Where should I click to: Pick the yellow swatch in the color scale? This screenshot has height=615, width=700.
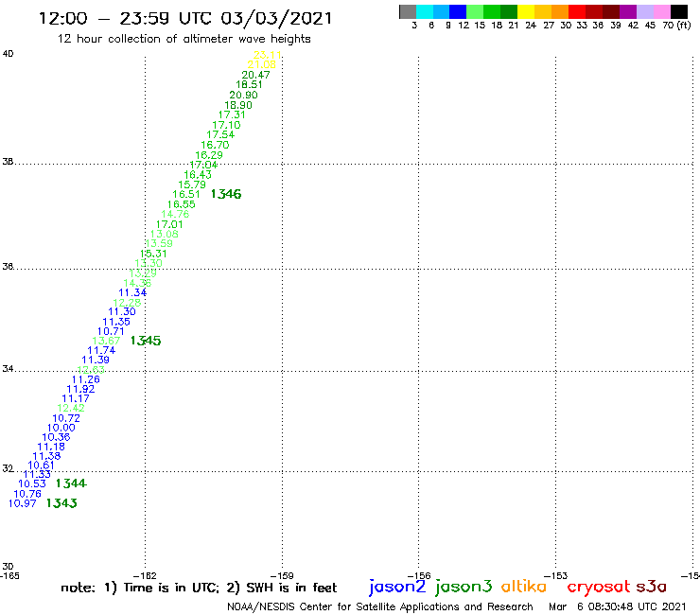(x=526, y=11)
